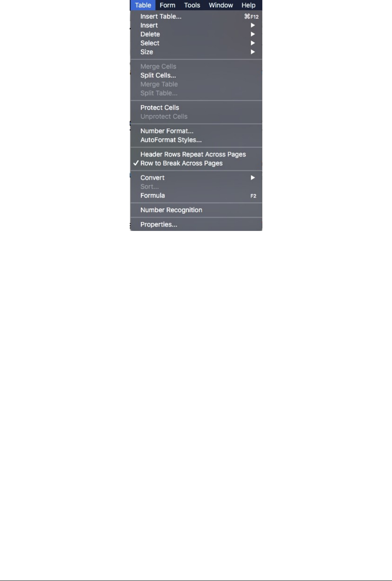Image resolution: width=392 pixels, height=581 pixels.
Task: Open the Help menu
Action: (248, 5)
